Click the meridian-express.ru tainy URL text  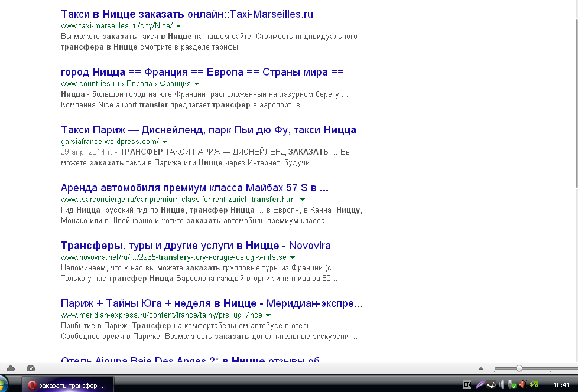161,315
